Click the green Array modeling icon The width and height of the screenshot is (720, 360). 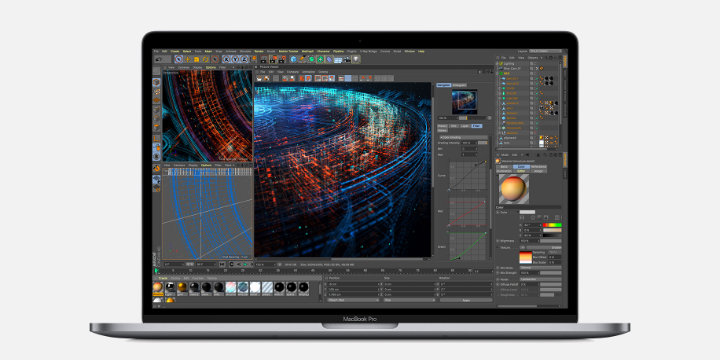320,59
